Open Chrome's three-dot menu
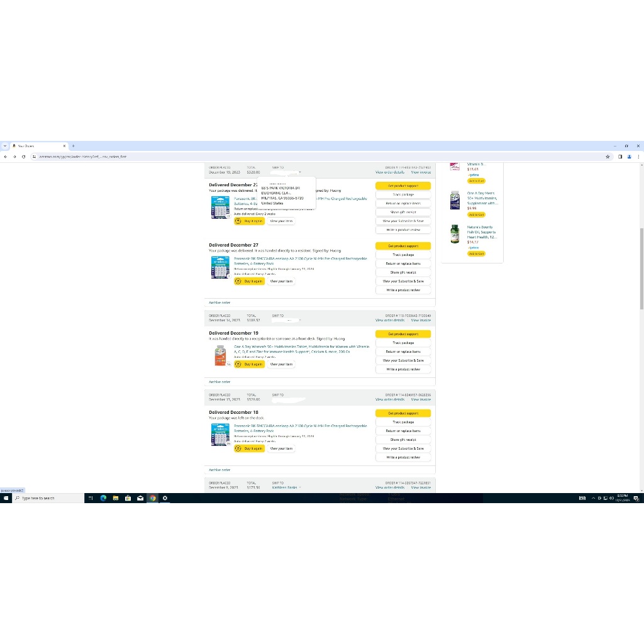644x644 pixels. pos(638,157)
